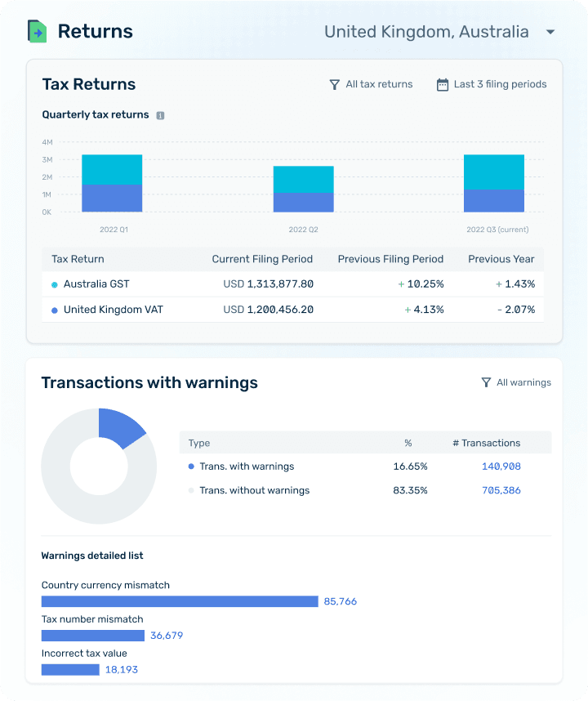Click the Tax Return column header

pyautogui.click(x=78, y=259)
